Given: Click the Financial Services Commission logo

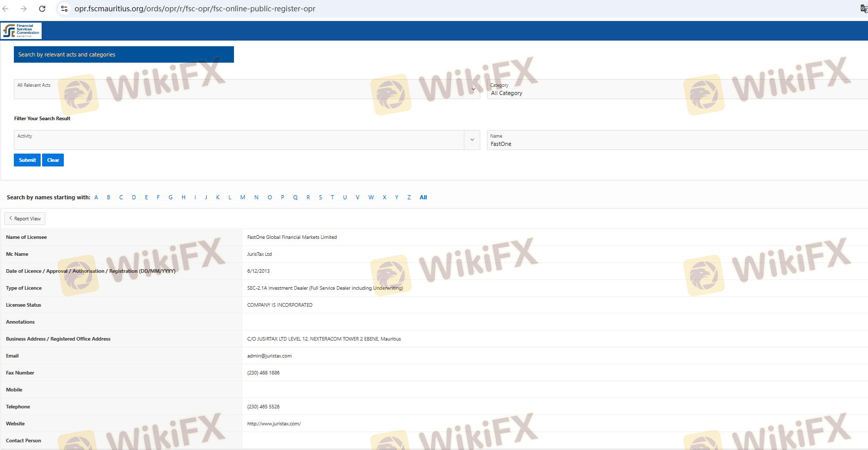Looking at the screenshot, I should coord(21,31).
